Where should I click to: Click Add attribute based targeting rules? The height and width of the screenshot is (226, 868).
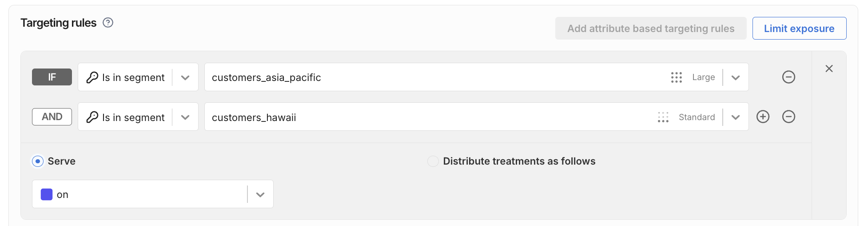[x=651, y=28]
